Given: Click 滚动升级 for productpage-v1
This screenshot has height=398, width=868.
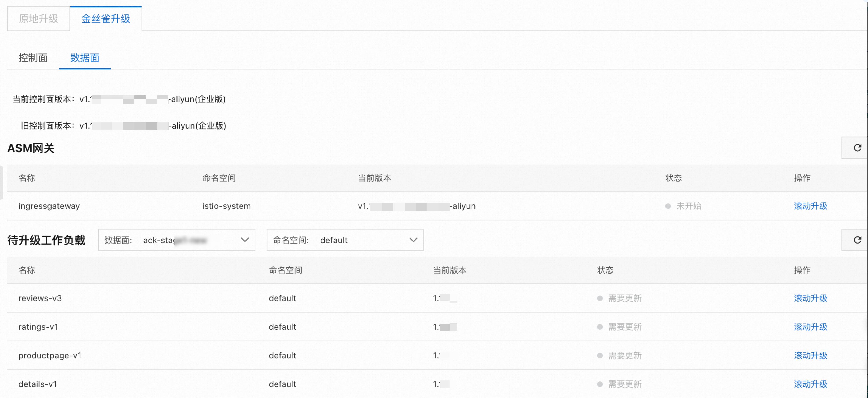Looking at the screenshot, I should [810, 355].
